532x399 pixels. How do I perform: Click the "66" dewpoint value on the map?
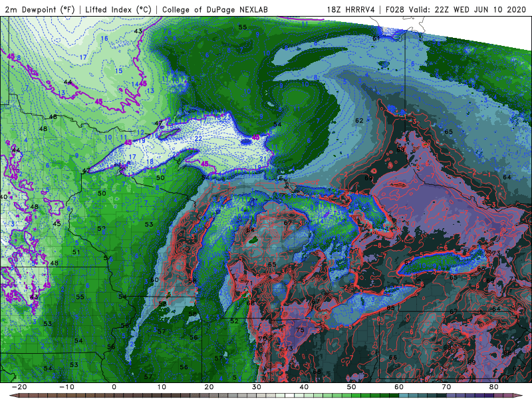pos(393,357)
